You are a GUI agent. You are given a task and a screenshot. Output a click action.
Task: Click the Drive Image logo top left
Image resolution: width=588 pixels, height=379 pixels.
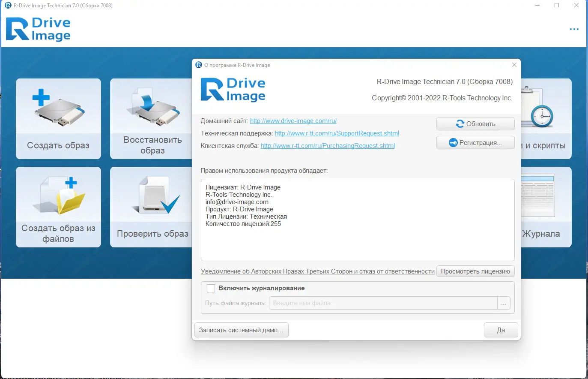click(38, 29)
